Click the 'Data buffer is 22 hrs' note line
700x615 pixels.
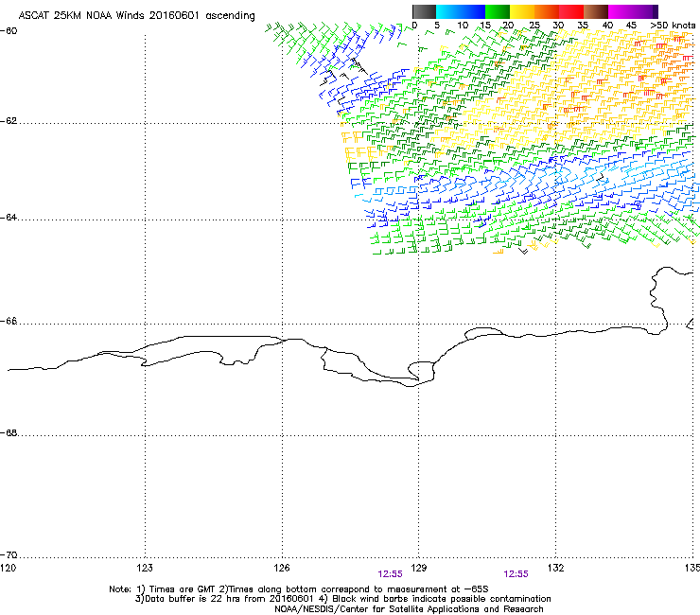pos(342,599)
